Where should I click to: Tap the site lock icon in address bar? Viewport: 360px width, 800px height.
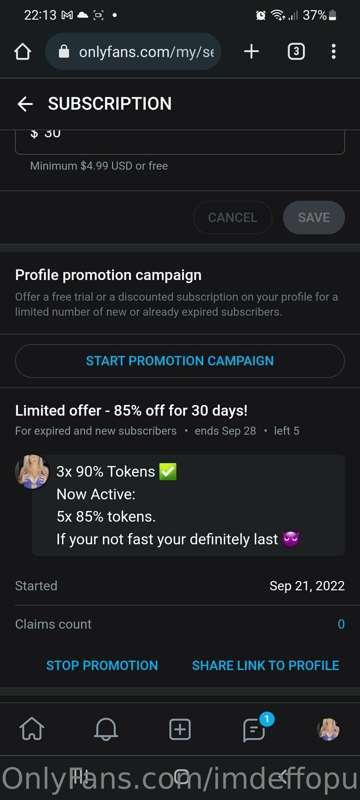[64, 52]
